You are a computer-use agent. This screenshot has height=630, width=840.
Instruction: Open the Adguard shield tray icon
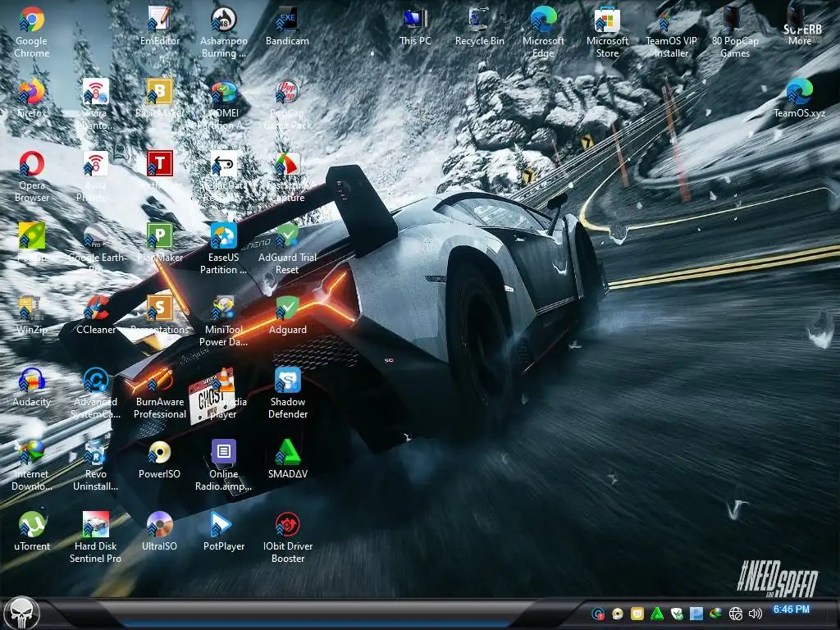click(x=677, y=614)
